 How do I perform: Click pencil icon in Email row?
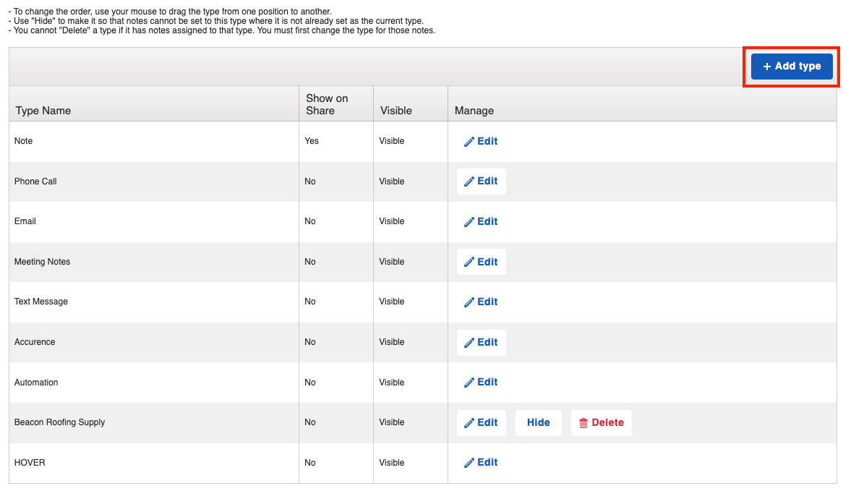point(469,222)
